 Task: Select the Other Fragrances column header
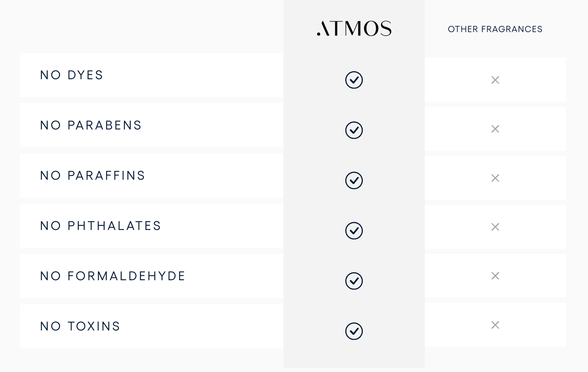tap(495, 29)
